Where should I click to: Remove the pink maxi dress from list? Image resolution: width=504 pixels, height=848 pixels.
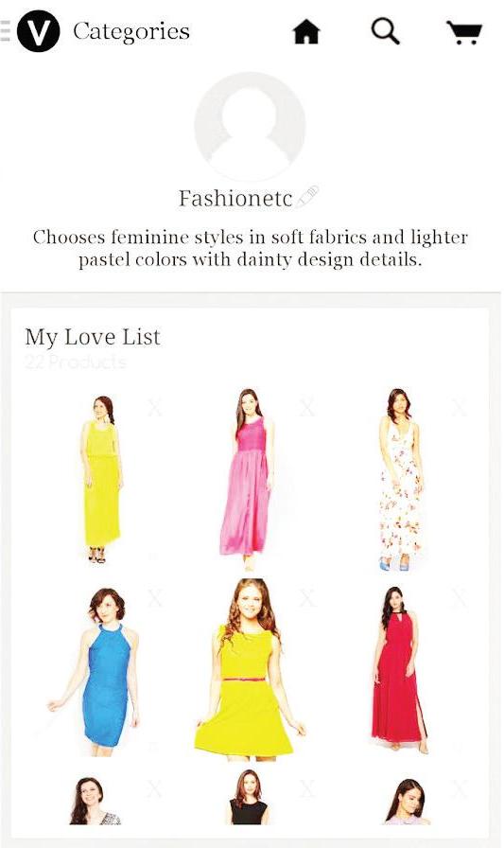tap(306, 407)
